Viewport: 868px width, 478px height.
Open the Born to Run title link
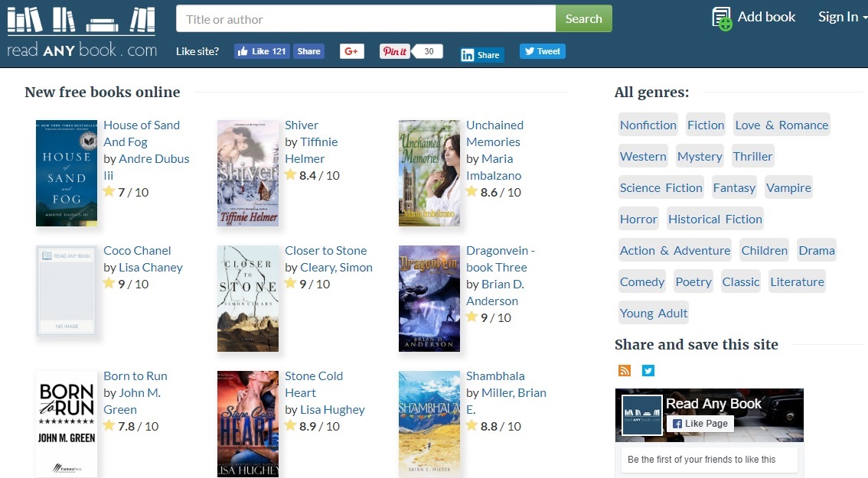[135, 376]
